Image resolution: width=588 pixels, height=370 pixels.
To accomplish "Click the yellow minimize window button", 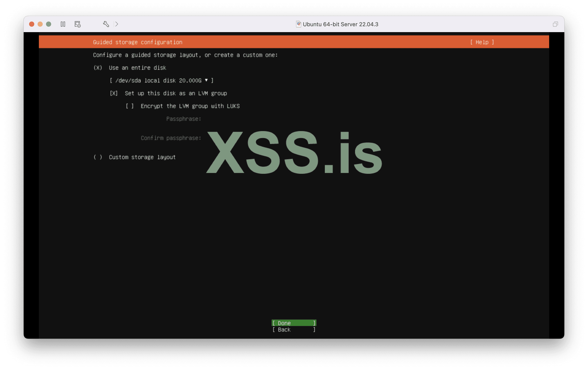I will click(40, 24).
